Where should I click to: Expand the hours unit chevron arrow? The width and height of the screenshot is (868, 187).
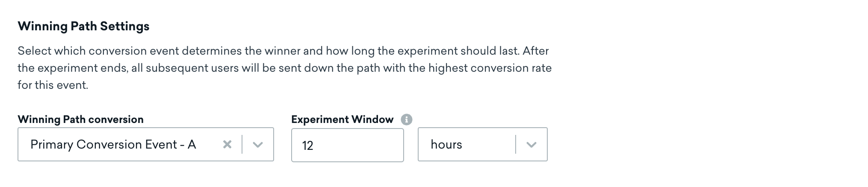tap(531, 145)
